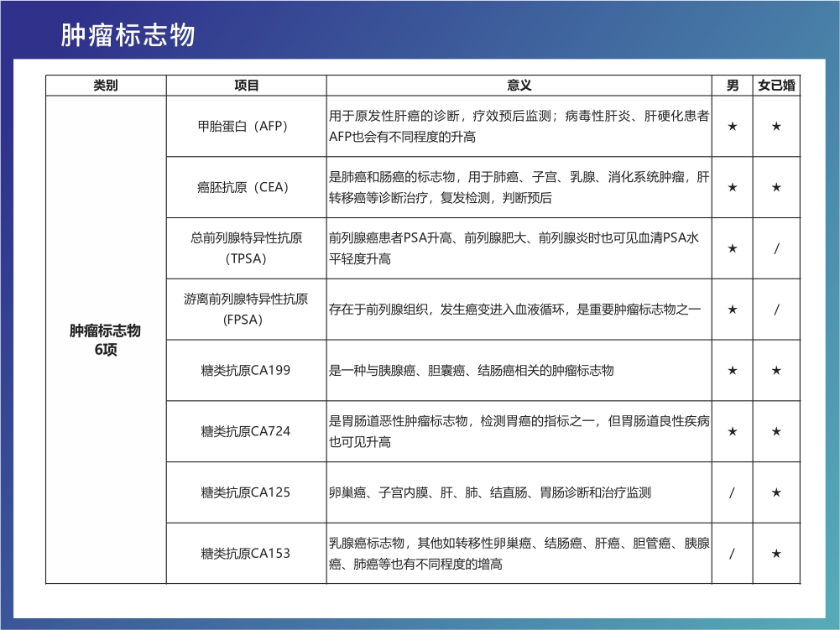Click the 女已婚 star in the CA153 row
Image resolution: width=840 pixels, height=630 pixels.
pos(776,554)
